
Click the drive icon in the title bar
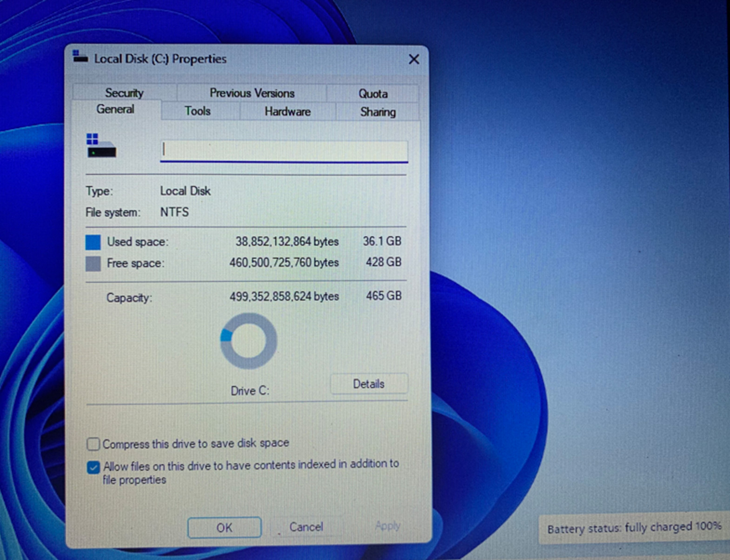[80, 57]
